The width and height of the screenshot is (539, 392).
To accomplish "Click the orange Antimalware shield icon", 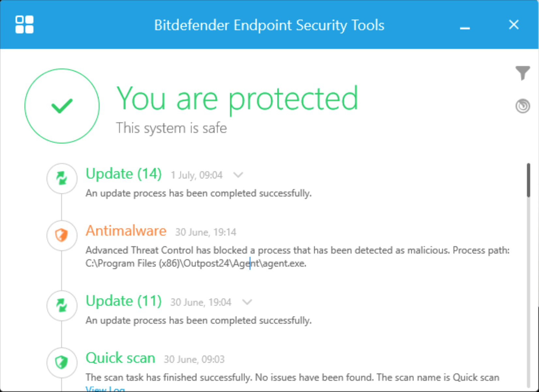I will (x=62, y=235).
